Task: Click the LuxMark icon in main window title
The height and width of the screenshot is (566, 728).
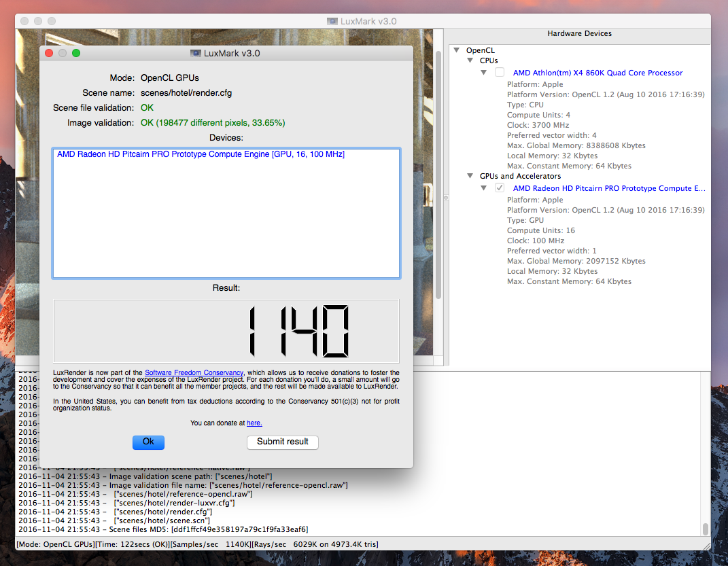Action: click(332, 21)
